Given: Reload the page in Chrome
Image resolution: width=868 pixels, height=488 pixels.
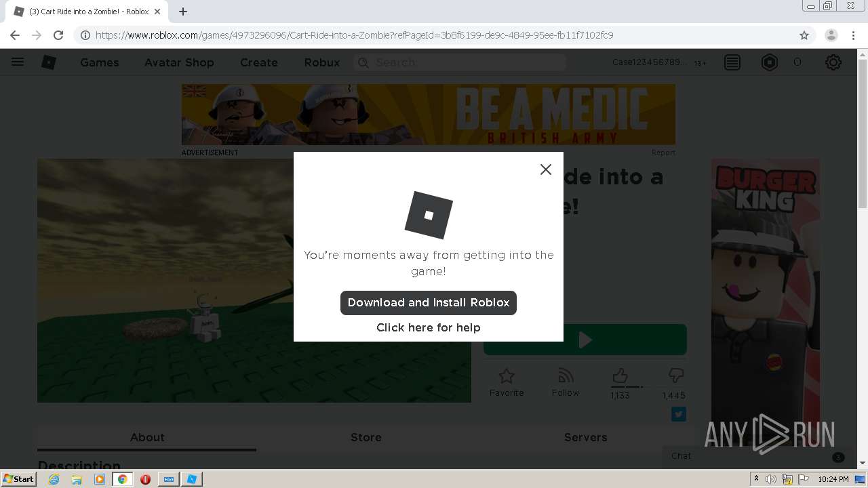Looking at the screenshot, I should (58, 35).
